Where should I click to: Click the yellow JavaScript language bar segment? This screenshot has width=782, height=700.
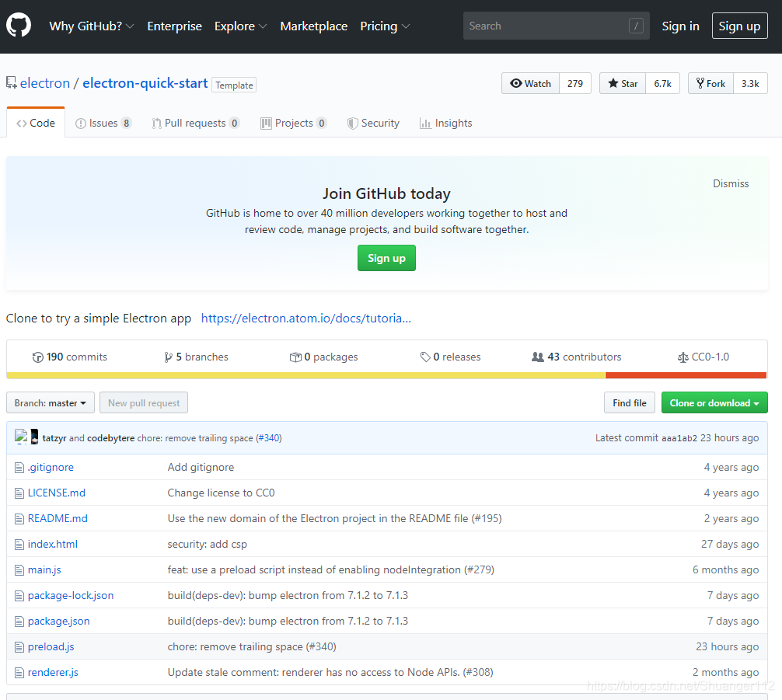(x=305, y=375)
